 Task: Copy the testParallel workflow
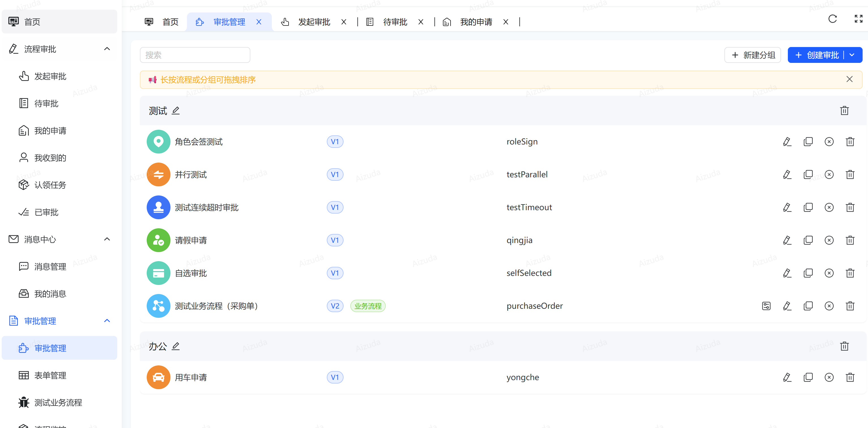808,174
